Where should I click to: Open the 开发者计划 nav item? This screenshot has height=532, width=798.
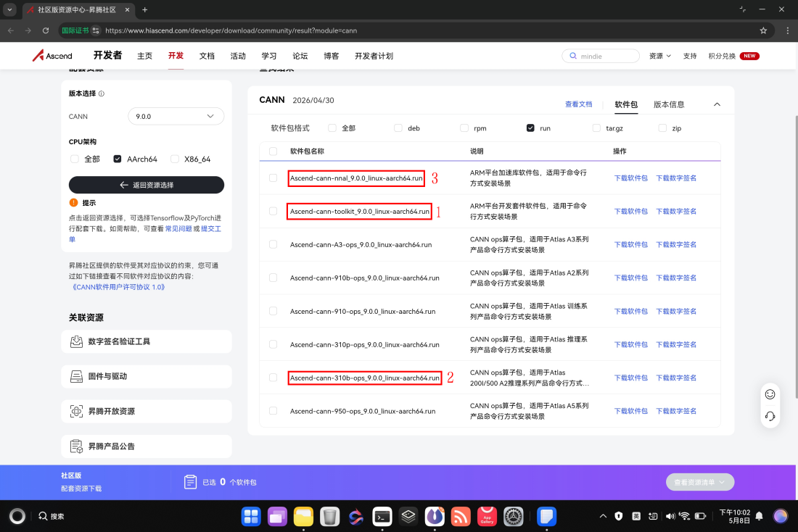pyautogui.click(x=374, y=56)
